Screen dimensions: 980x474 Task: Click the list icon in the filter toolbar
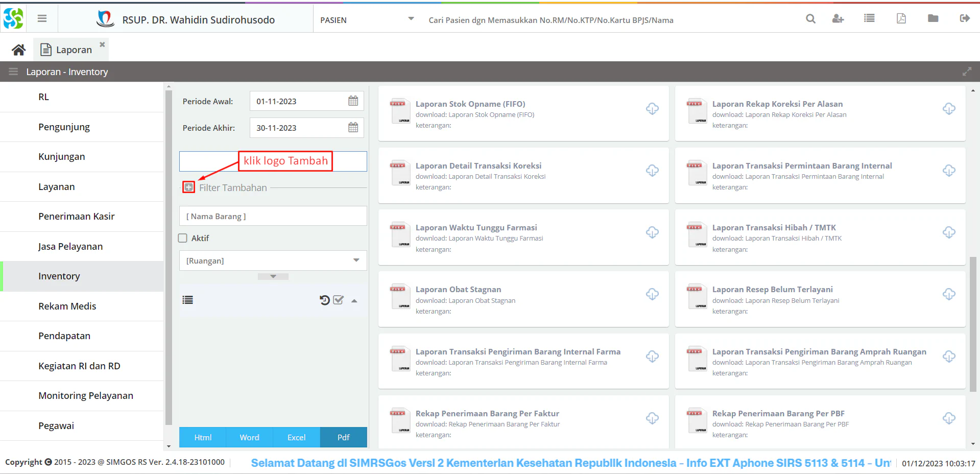(x=188, y=300)
